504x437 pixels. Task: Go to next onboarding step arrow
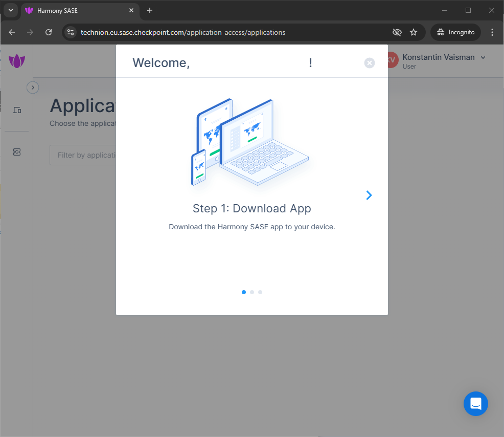369,195
